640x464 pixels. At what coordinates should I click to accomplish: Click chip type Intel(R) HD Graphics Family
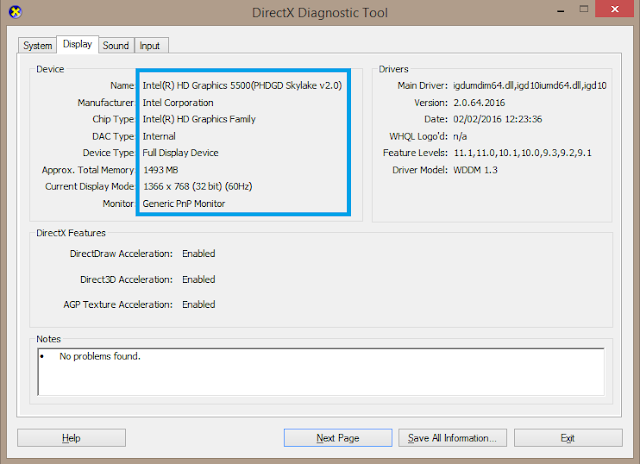pyautogui.click(x=199, y=119)
